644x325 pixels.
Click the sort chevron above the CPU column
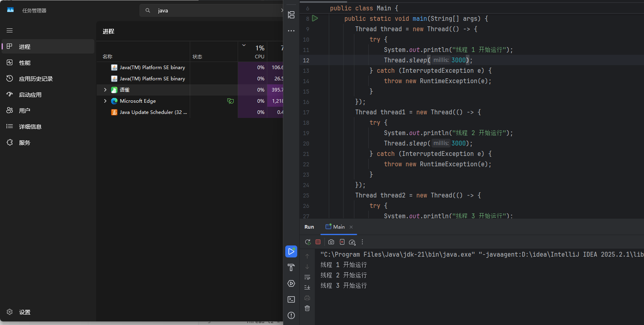click(x=244, y=45)
